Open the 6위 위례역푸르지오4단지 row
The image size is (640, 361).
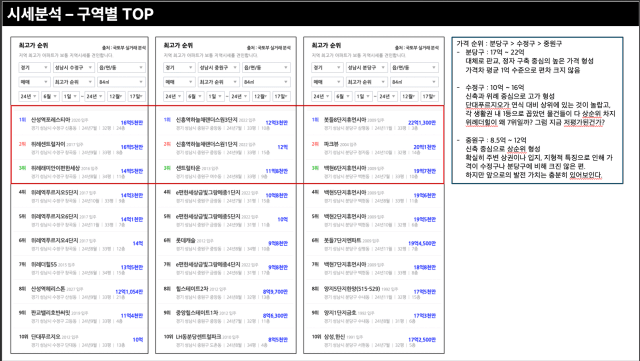tap(80, 244)
